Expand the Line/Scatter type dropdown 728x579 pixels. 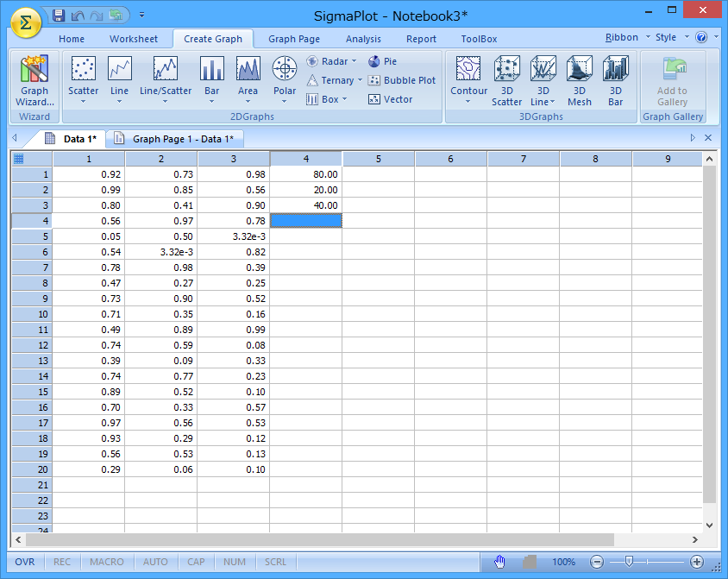(x=166, y=102)
